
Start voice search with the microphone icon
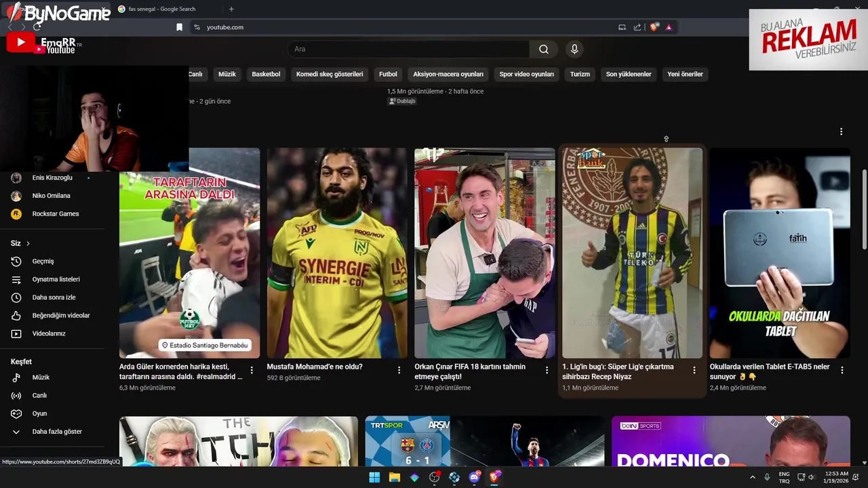(574, 49)
